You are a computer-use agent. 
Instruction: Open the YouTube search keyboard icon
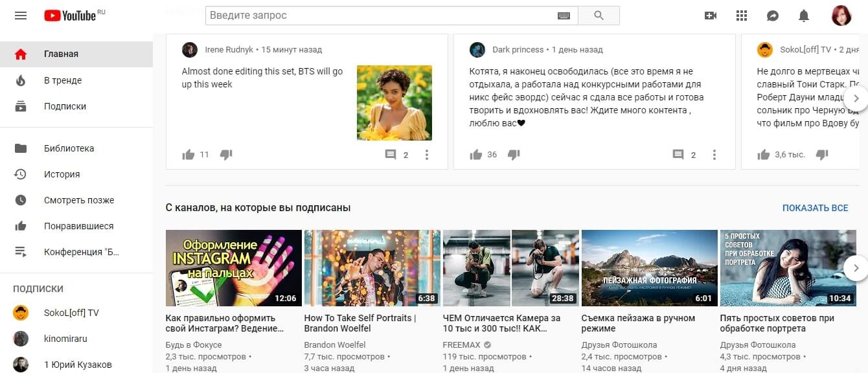tap(563, 15)
